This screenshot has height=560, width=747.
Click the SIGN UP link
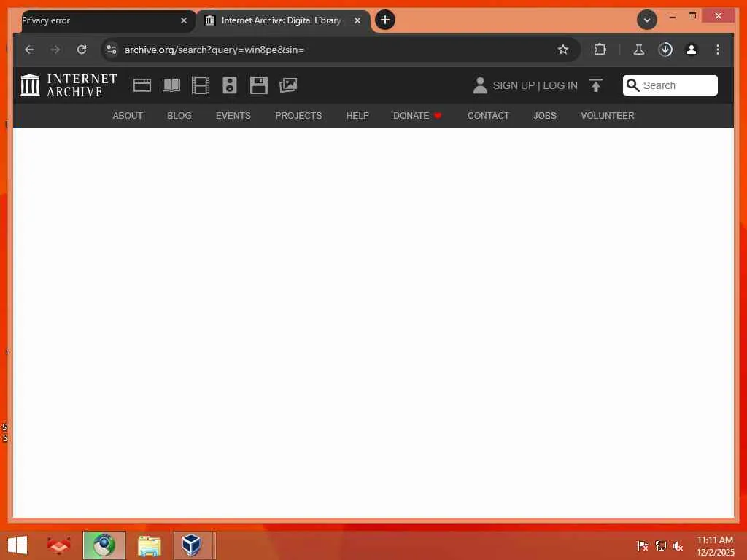point(514,85)
